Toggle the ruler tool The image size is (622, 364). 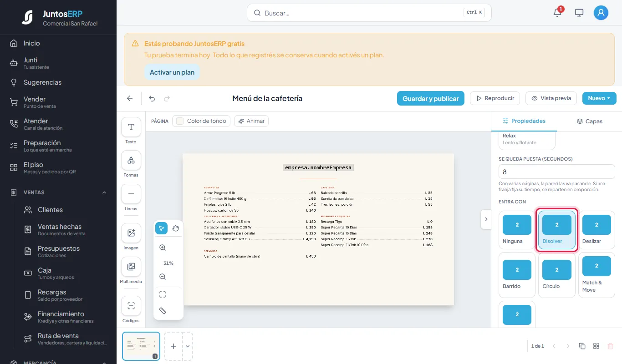163,311
